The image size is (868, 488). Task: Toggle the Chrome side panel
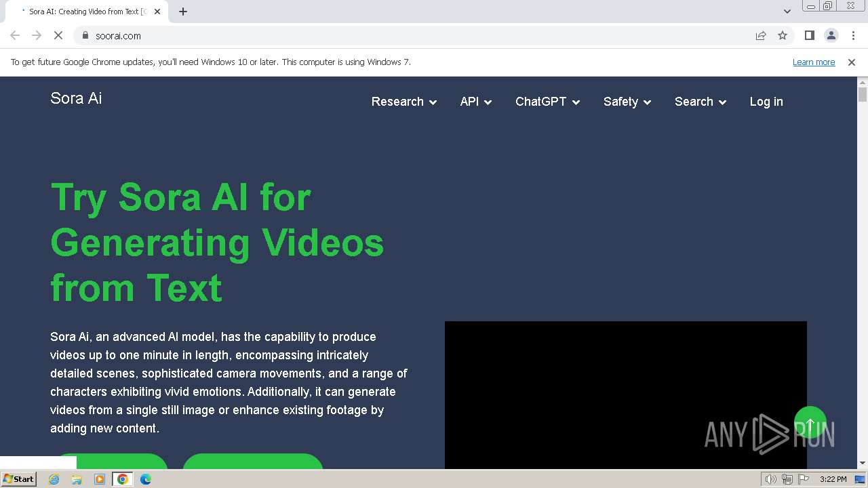coord(809,36)
